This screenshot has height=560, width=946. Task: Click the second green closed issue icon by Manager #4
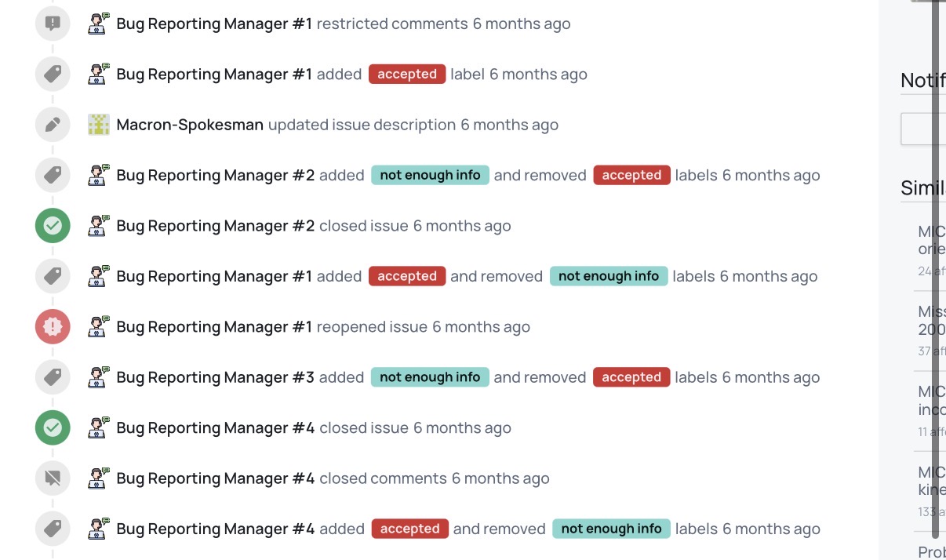(53, 428)
